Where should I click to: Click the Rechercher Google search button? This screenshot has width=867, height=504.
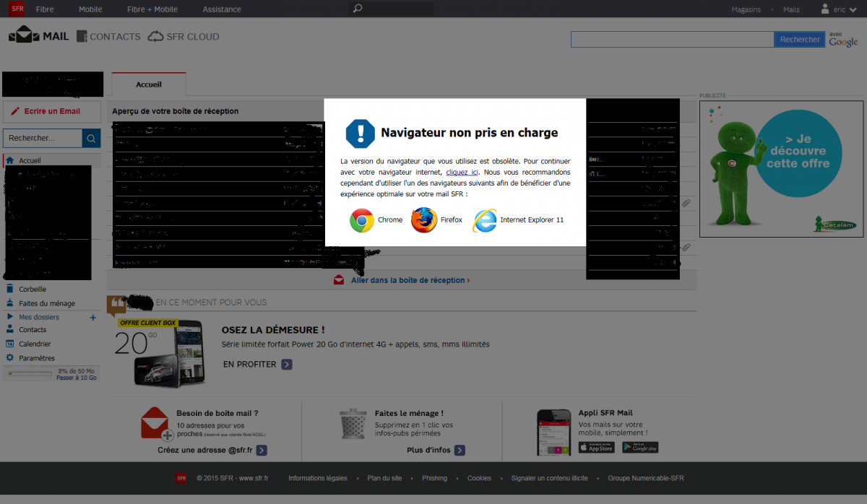800,40
